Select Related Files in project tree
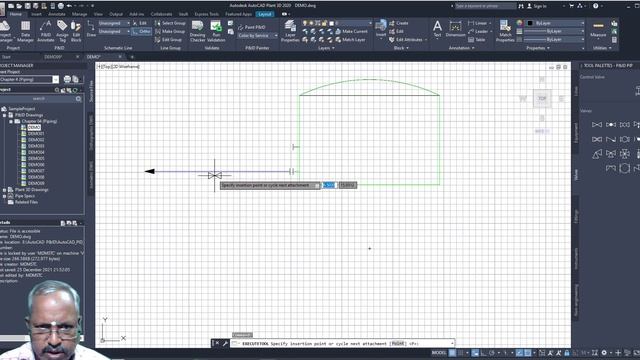Viewport: 640px width, 360px height. coord(26,202)
